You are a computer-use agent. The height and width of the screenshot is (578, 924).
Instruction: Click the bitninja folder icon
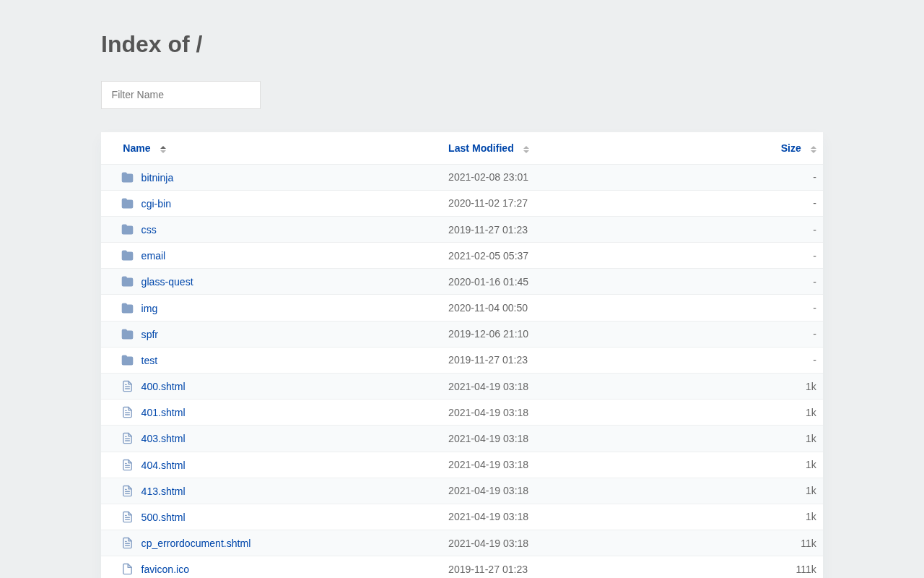127,178
